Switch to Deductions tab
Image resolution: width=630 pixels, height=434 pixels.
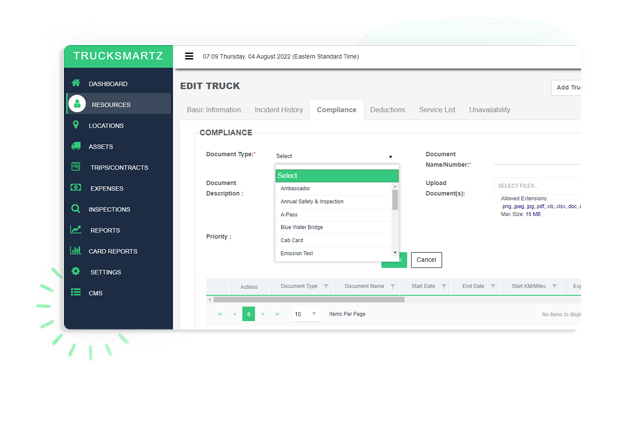click(x=387, y=110)
